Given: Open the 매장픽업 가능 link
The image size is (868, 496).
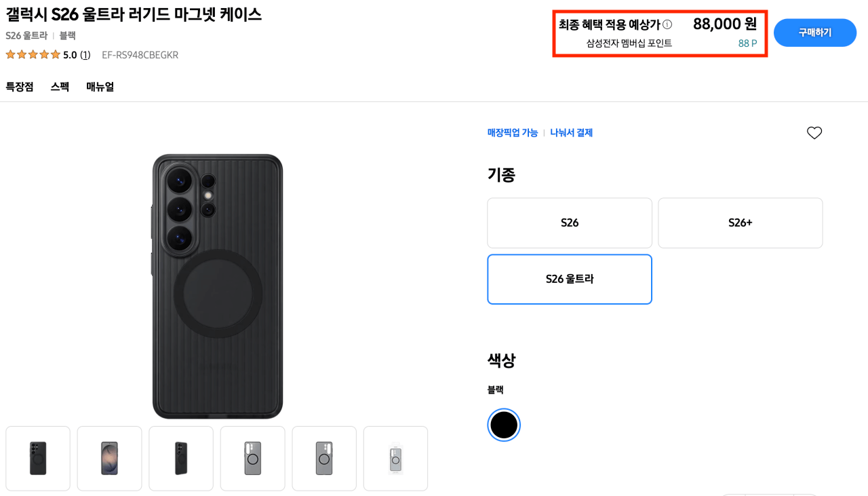Looking at the screenshot, I should coord(513,133).
